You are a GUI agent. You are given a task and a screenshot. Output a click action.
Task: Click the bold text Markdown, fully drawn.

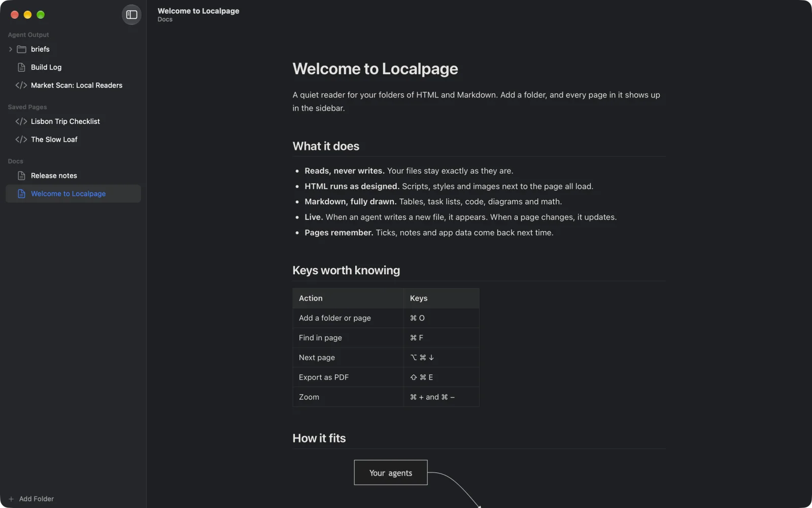click(x=351, y=202)
